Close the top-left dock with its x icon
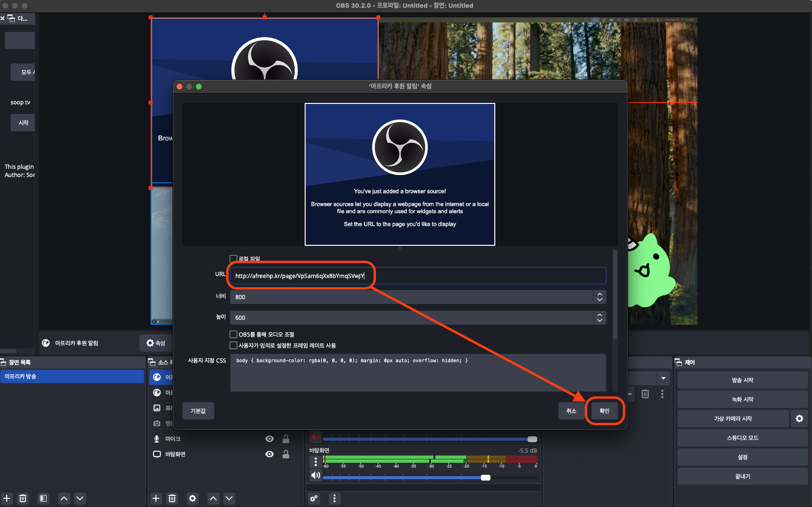 coord(2,18)
